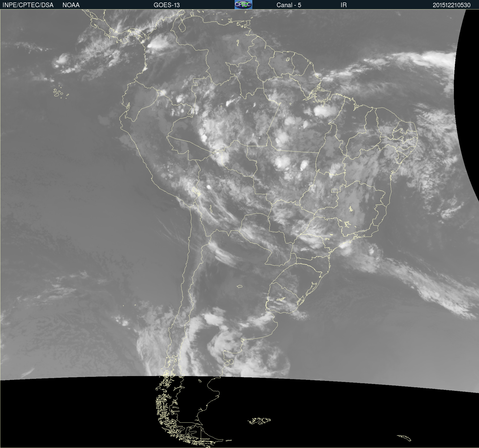Image resolution: width=479 pixels, height=448 pixels.
Task: Click the NOAA label in header
Action: pyautogui.click(x=71, y=5)
